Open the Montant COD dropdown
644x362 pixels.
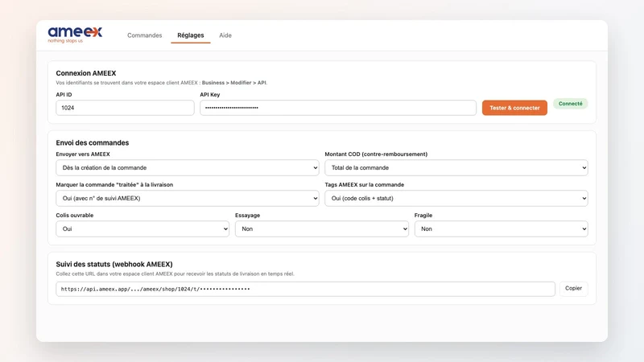[x=456, y=168]
